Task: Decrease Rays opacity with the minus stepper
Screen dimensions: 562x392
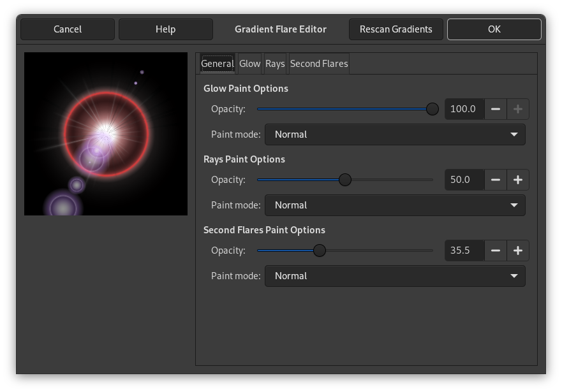Action: [496, 180]
